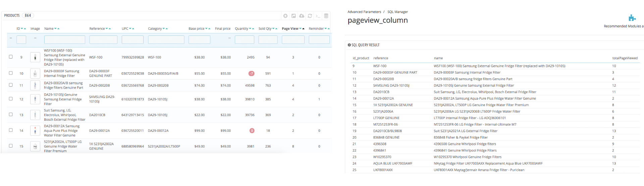The height and width of the screenshot is (186, 644).
Task: Sort Quantity column descending arrow
Action: (250, 29)
